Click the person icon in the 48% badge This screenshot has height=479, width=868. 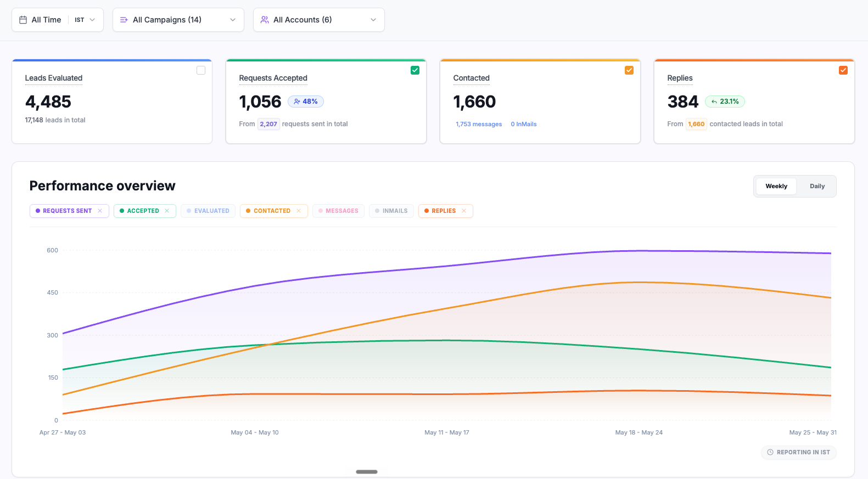[297, 102]
